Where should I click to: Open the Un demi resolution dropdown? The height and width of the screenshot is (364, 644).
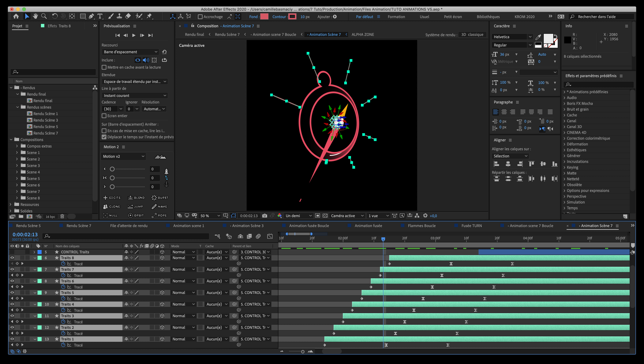tap(298, 215)
